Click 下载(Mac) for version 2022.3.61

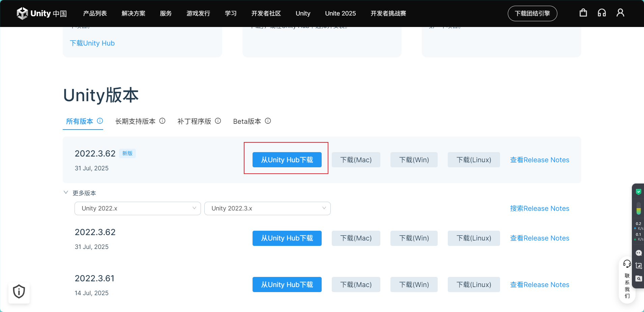pyautogui.click(x=356, y=284)
